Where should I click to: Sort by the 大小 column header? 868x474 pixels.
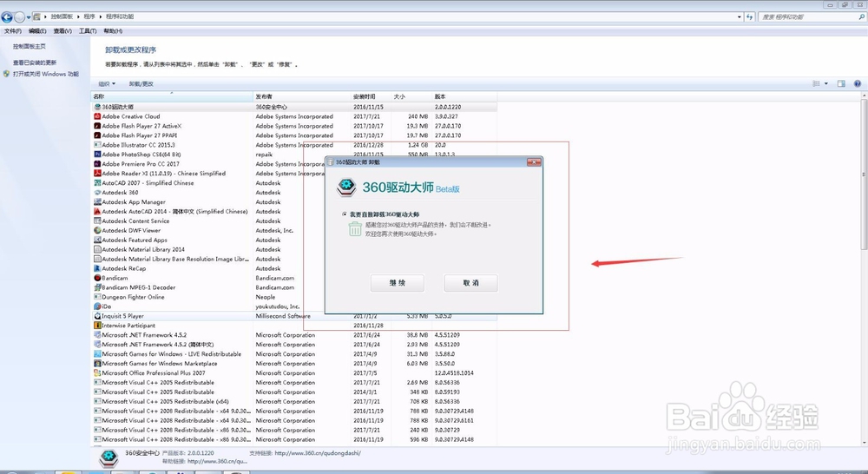click(x=411, y=96)
